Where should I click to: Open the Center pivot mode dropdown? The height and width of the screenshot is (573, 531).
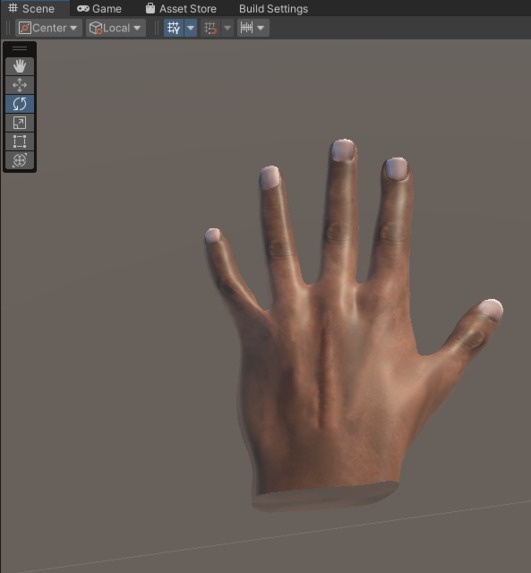point(49,28)
